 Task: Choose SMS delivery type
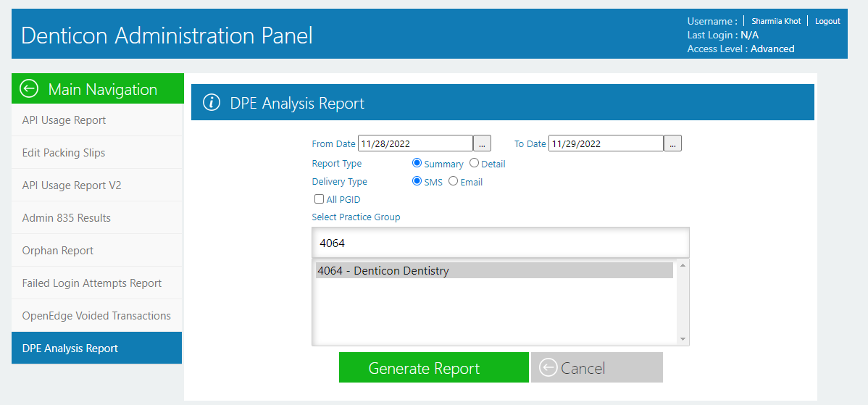coord(417,181)
